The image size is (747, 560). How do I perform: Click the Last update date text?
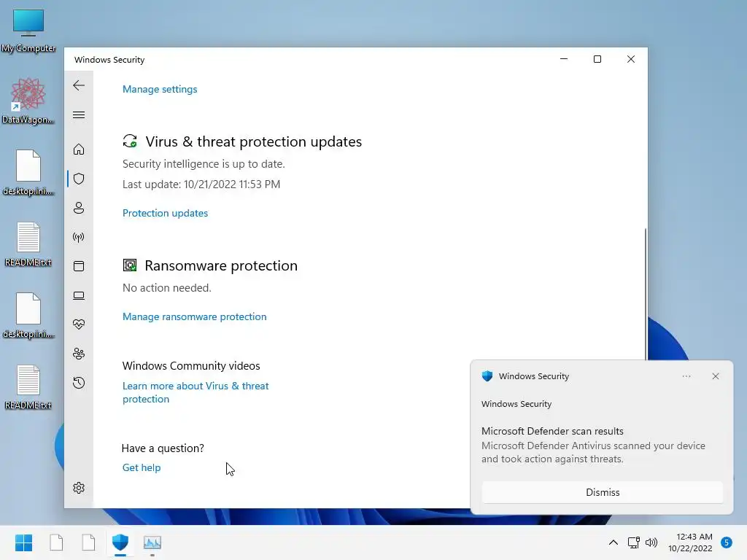201,184
